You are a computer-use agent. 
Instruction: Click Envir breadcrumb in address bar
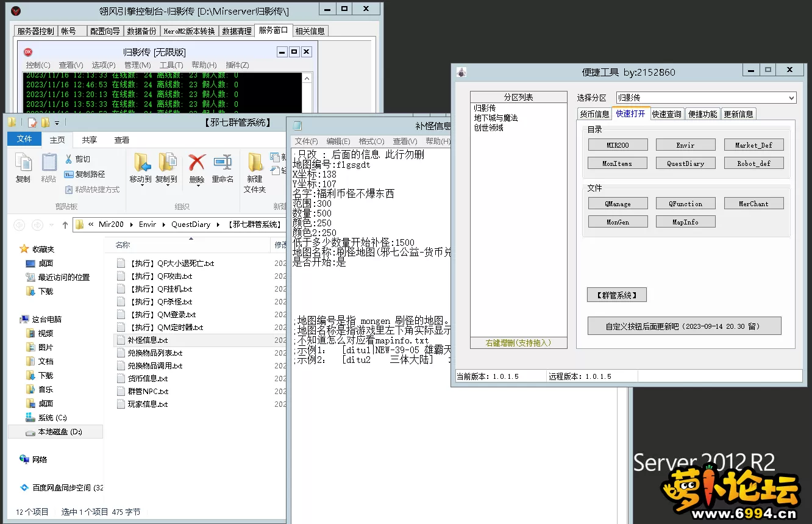pyautogui.click(x=148, y=224)
